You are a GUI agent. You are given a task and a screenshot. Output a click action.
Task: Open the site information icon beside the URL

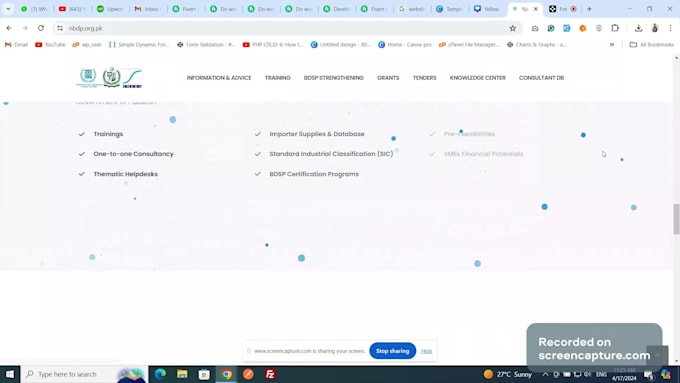click(60, 28)
